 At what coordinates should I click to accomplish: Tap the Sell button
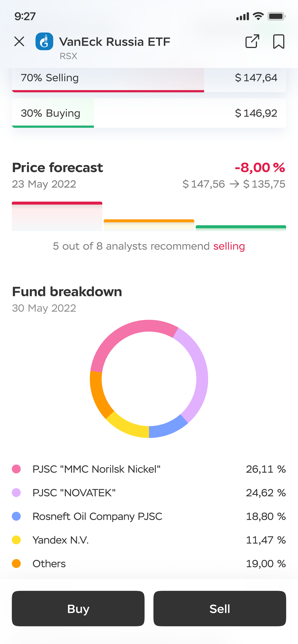tap(220, 609)
